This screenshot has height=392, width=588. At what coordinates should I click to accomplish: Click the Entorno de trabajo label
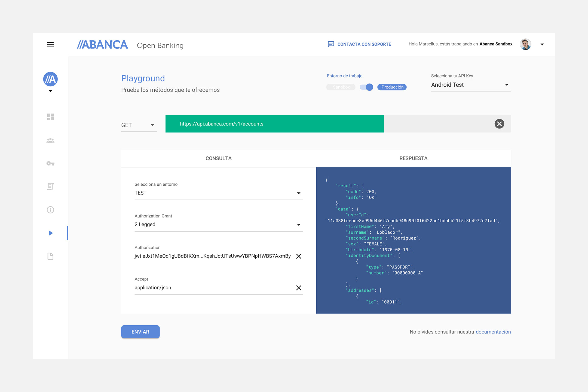345,76
